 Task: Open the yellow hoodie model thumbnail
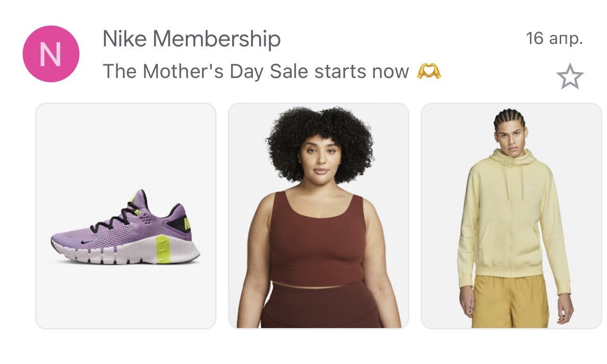(x=511, y=216)
